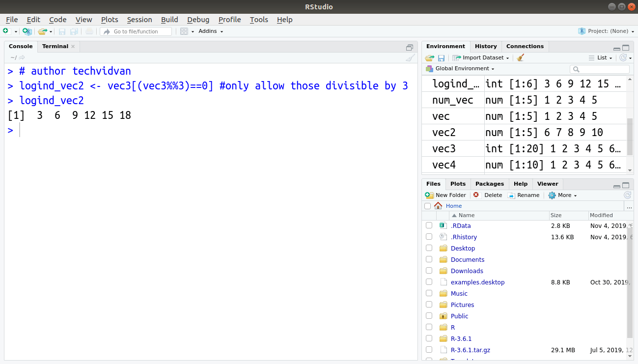Type in the environment search field
This screenshot has height=364, width=638.
600,69
